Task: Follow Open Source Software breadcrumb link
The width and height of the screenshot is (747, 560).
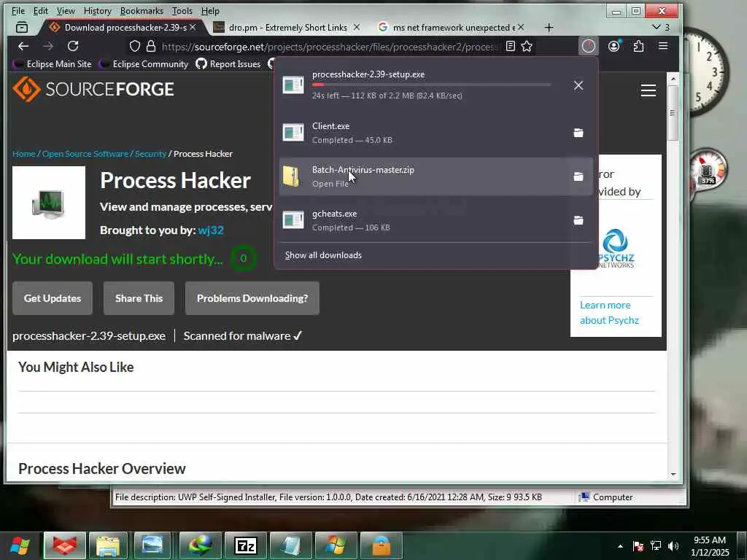Action: click(85, 154)
